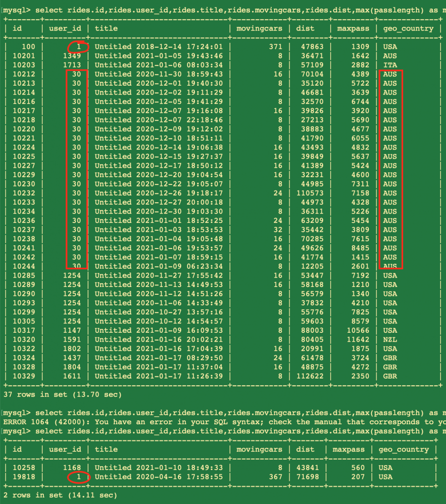
Task: Select dist value 43841
Action: (x=307, y=468)
